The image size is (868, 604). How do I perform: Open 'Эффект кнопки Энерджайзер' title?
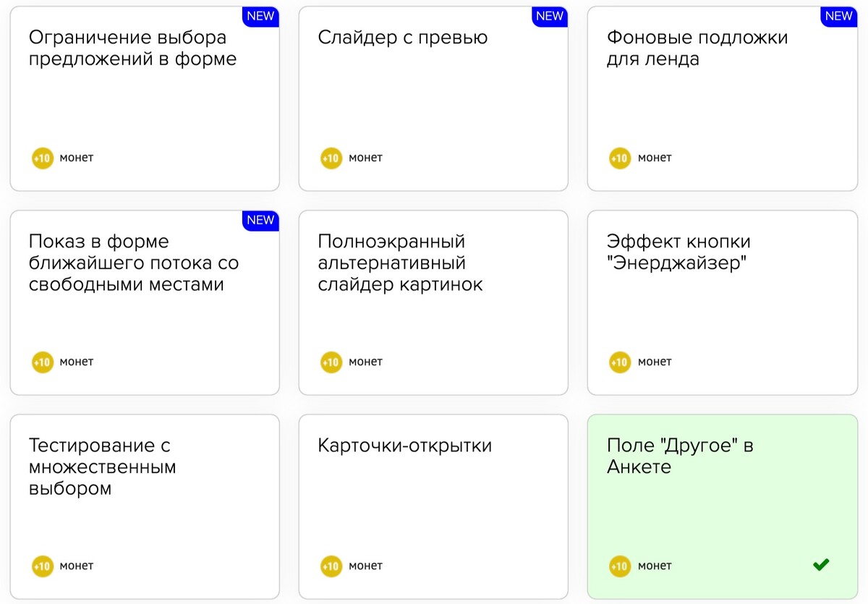[x=679, y=252]
